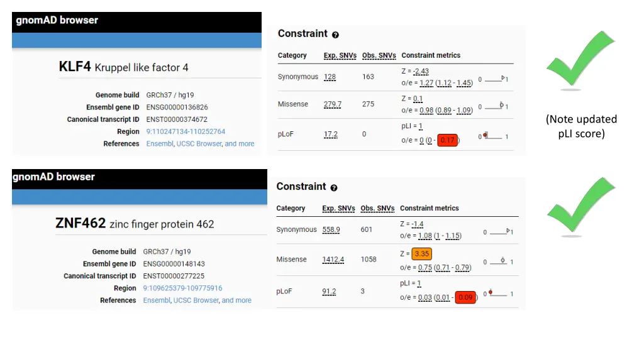Open the Ensembl reference link for KLF4
Image resolution: width=644 pixels, height=362 pixels.
(x=159, y=144)
